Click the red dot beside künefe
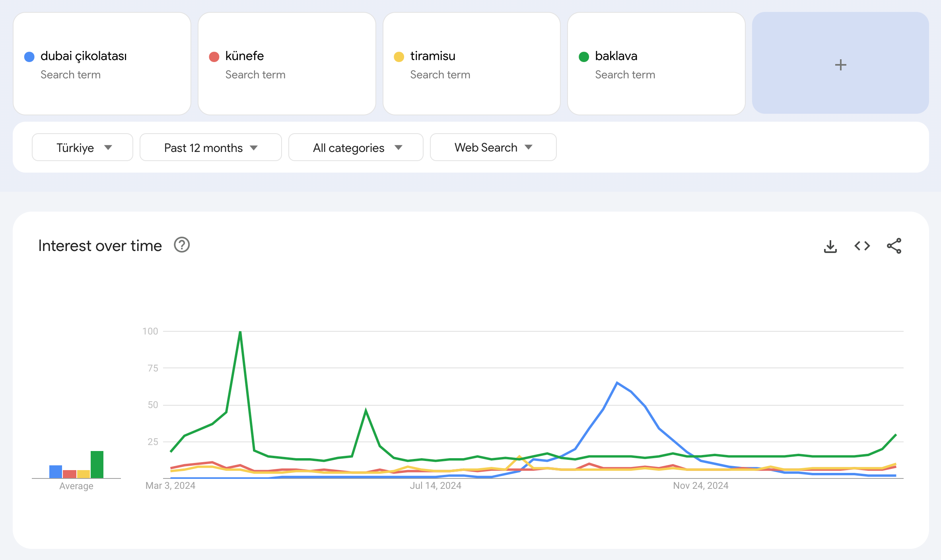Image resolution: width=941 pixels, height=560 pixels. point(214,57)
